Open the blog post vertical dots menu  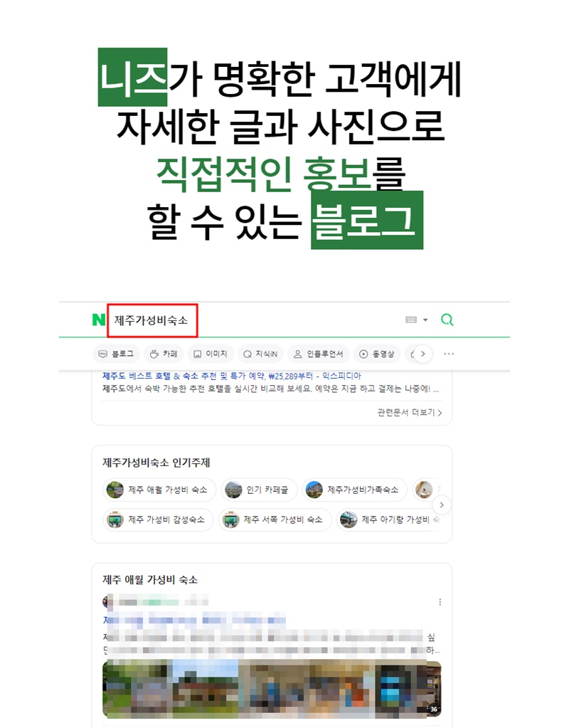pyautogui.click(x=440, y=602)
